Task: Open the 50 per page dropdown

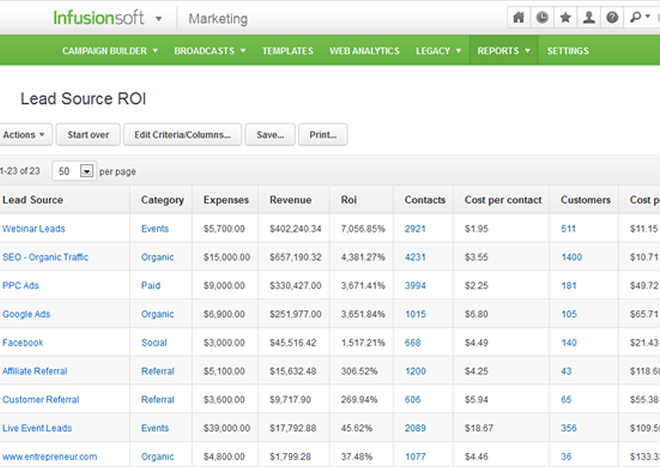Action: [x=75, y=171]
